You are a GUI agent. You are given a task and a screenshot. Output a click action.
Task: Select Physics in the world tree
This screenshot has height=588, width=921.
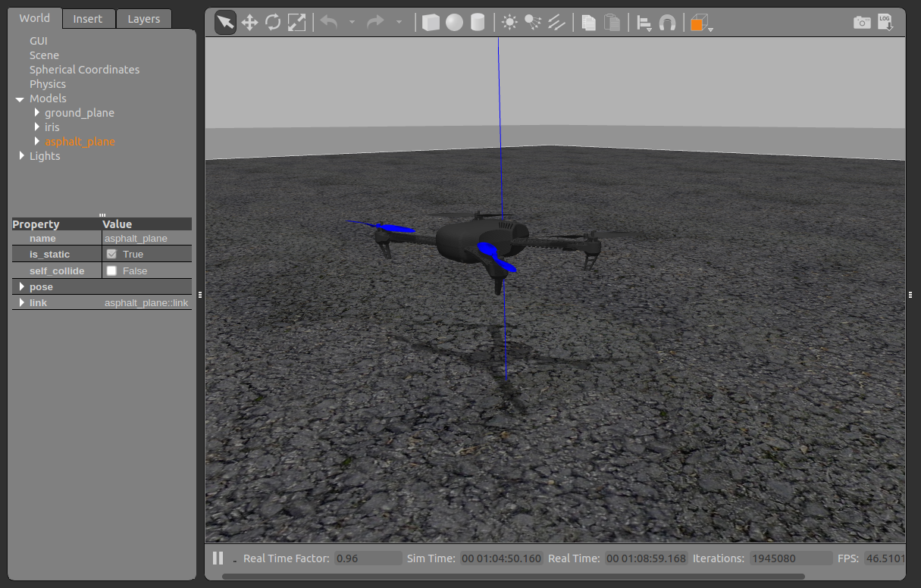tap(48, 84)
